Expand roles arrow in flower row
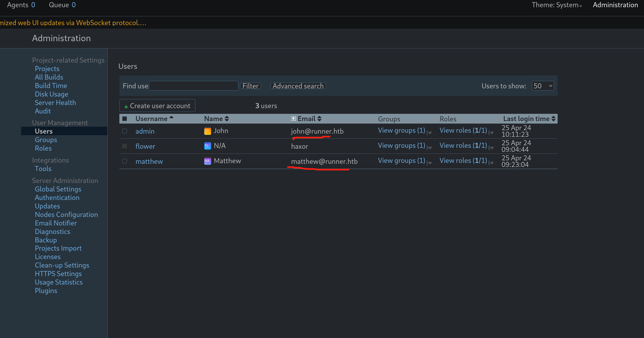Viewport: 644px width, 338px height. [491, 148]
